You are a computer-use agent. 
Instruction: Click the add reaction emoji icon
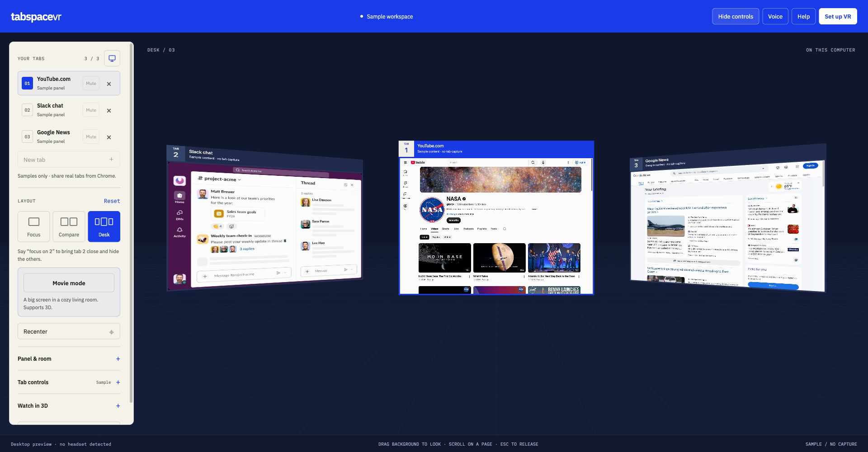click(x=231, y=226)
